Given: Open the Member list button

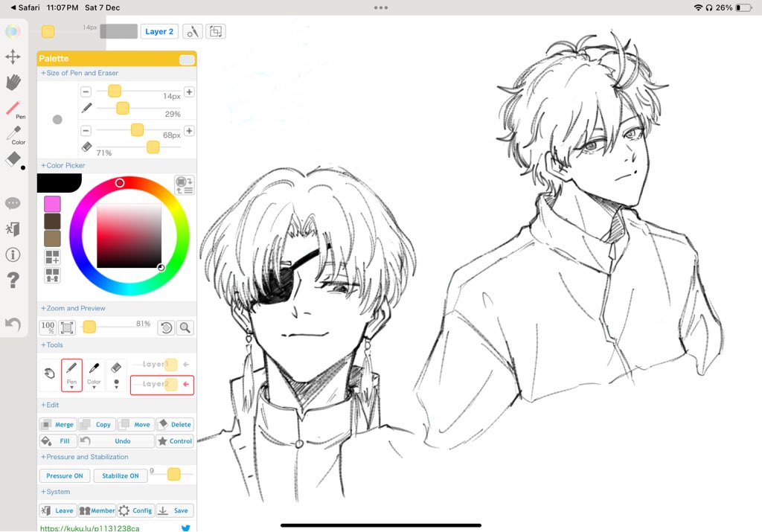Looking at the screenshot, I should click(97, 510).
